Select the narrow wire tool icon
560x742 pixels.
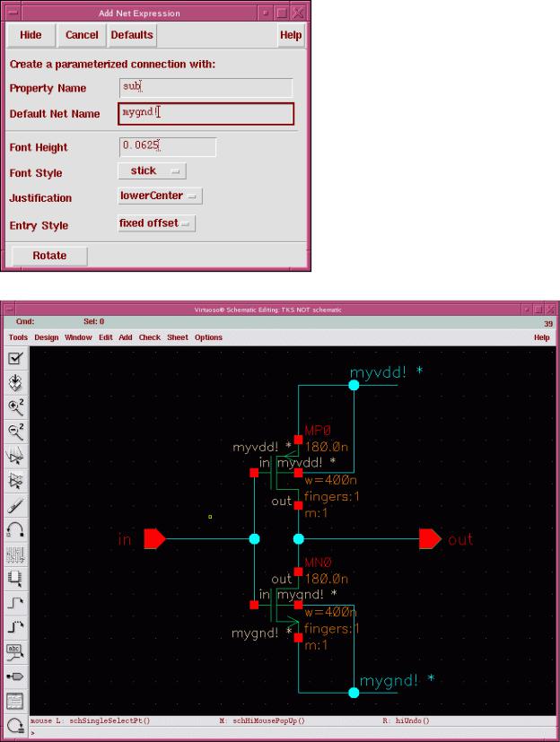pyautogui.click(x=15, y=605)
